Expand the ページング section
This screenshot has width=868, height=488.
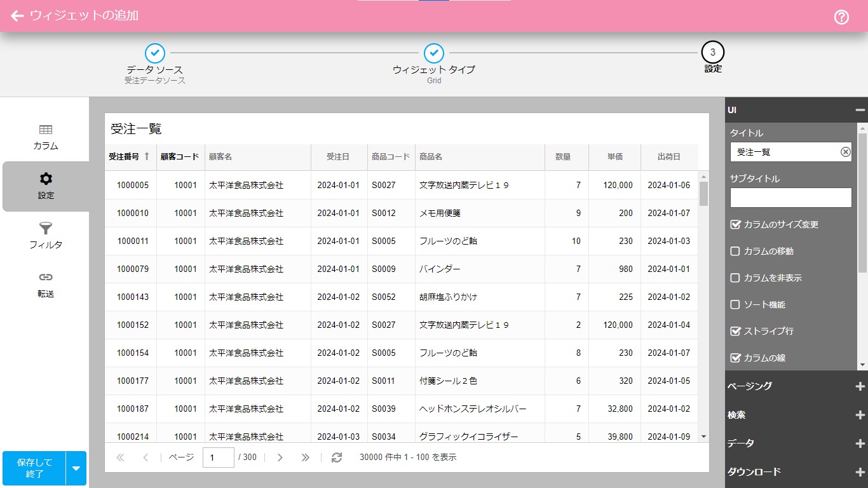click(x=860, y=386)
